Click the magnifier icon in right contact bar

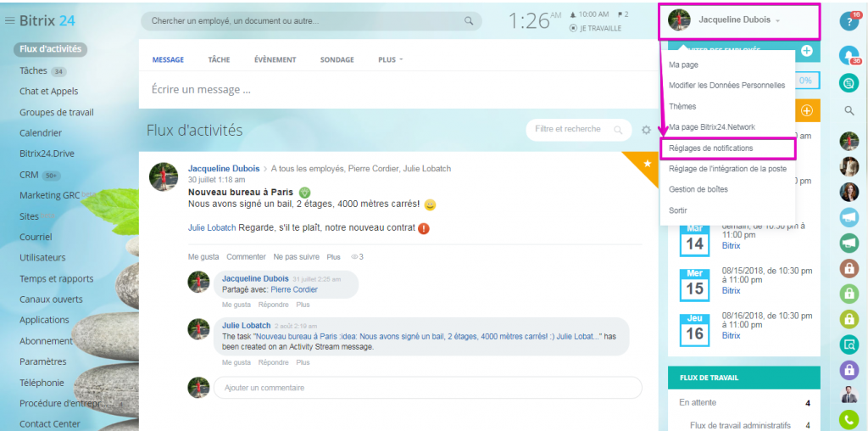click(x=849, y=111)
